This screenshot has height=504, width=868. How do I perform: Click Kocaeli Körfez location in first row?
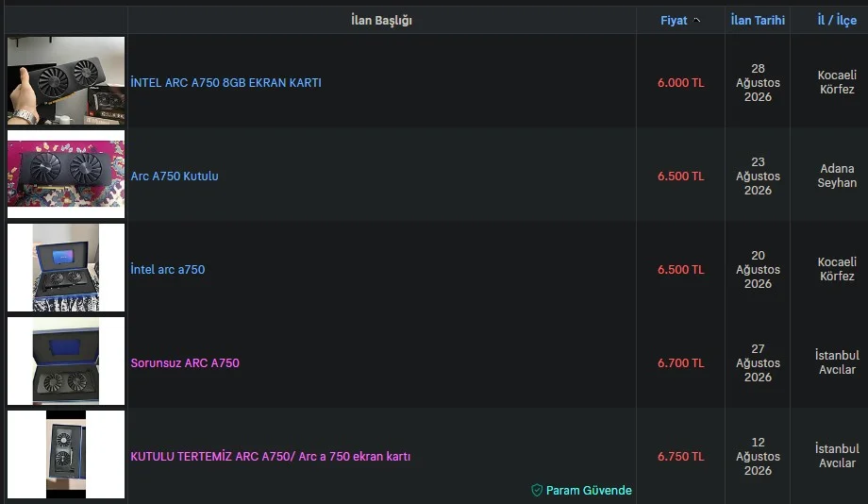837,82
